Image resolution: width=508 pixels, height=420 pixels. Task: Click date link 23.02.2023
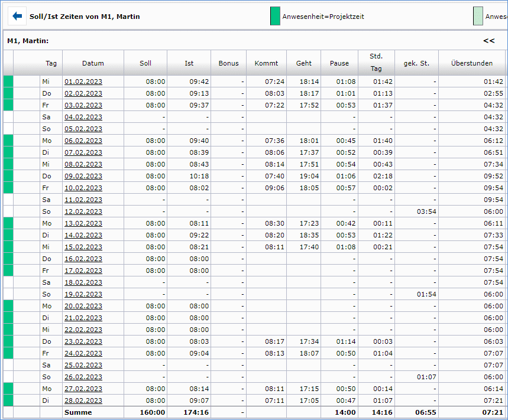[83, 341]
